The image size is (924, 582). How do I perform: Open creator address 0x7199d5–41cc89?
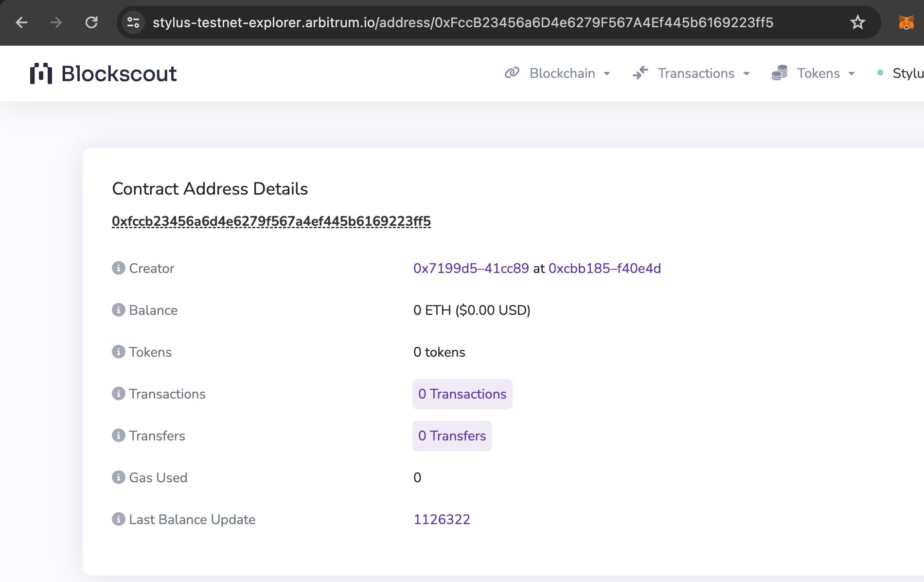tap(471, 268)
